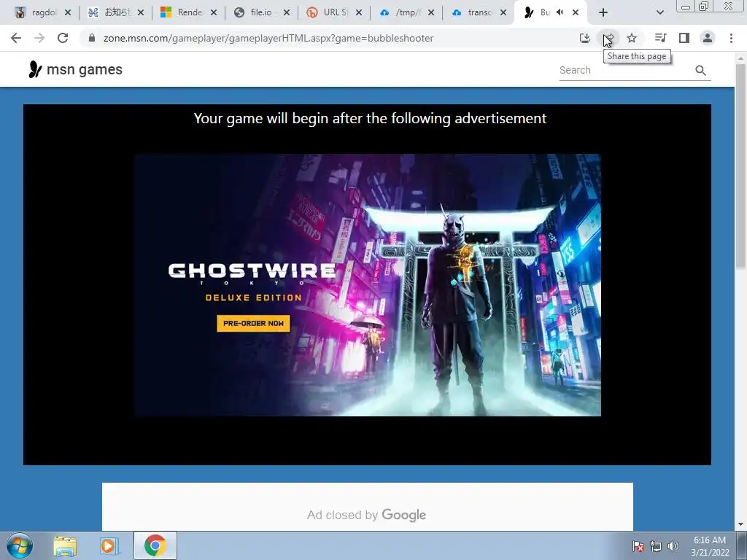
Task: Close the transc tab
Action: [x=503, y=12]
